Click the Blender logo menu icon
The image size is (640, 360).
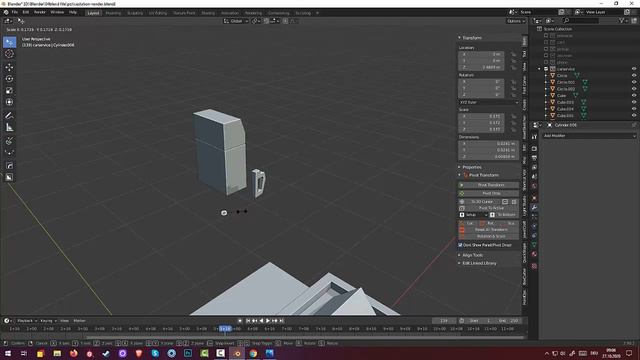6,12
